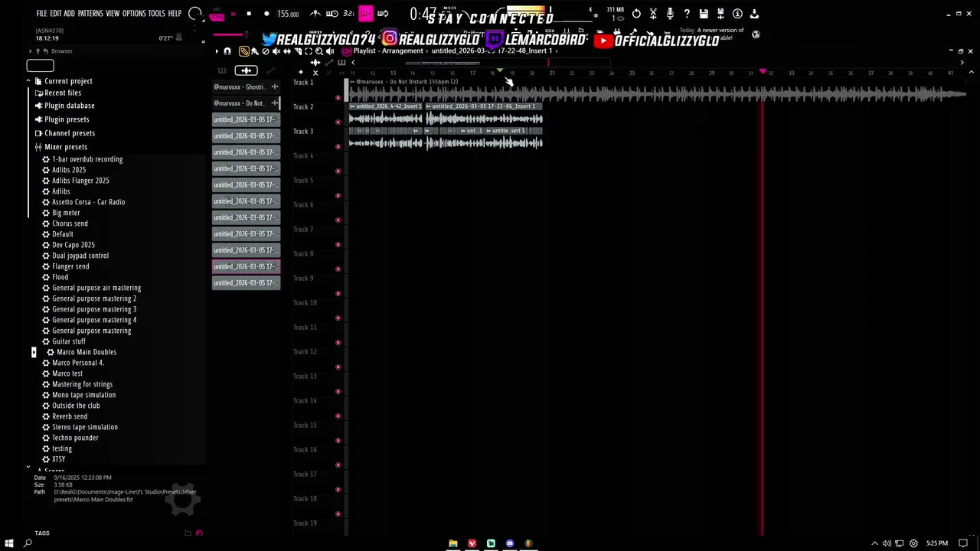Select the Slip tool in playlist toolbar

[x=287, y=51]
